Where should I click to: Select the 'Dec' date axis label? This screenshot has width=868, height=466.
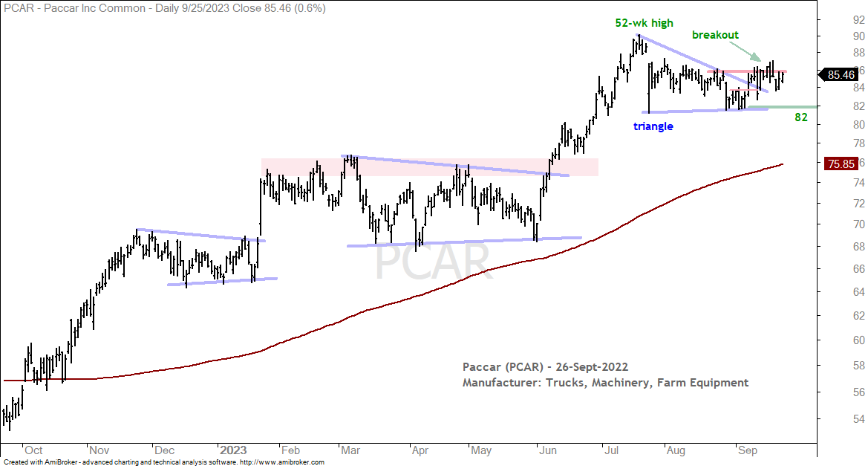[x=164, y=450]
